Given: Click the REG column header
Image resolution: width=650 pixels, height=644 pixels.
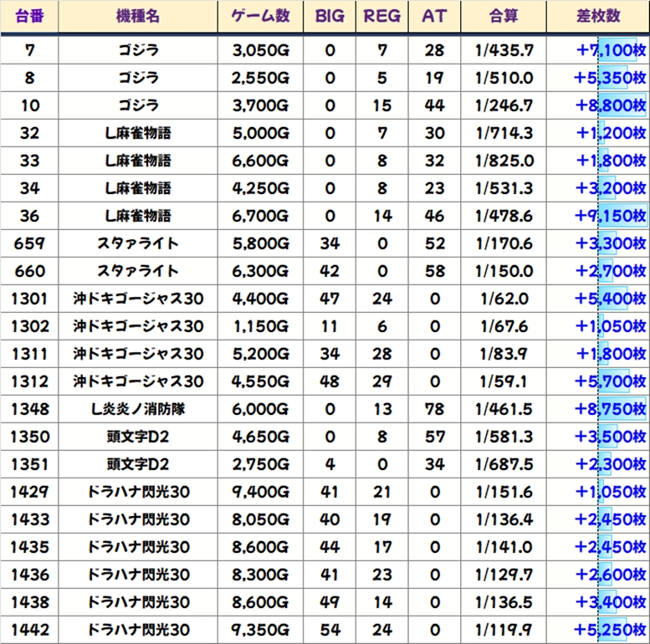Looking at the screenshot, I should pos(381,16).
